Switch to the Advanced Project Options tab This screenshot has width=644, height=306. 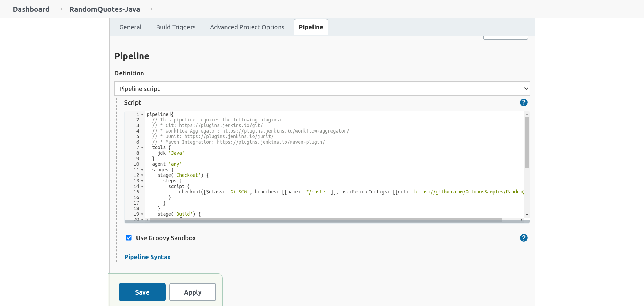247,27
